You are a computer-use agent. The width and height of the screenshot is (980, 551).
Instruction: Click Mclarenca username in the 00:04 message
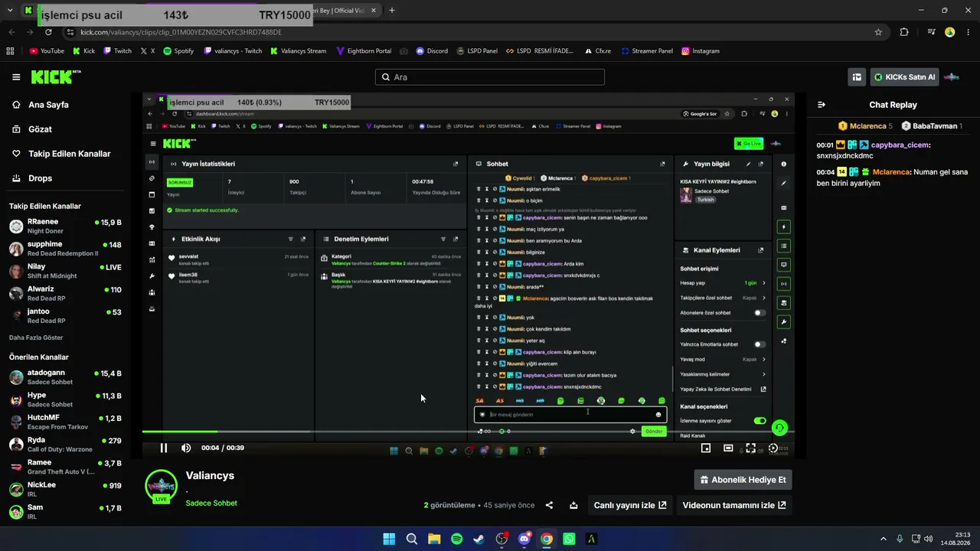point(891,172)
